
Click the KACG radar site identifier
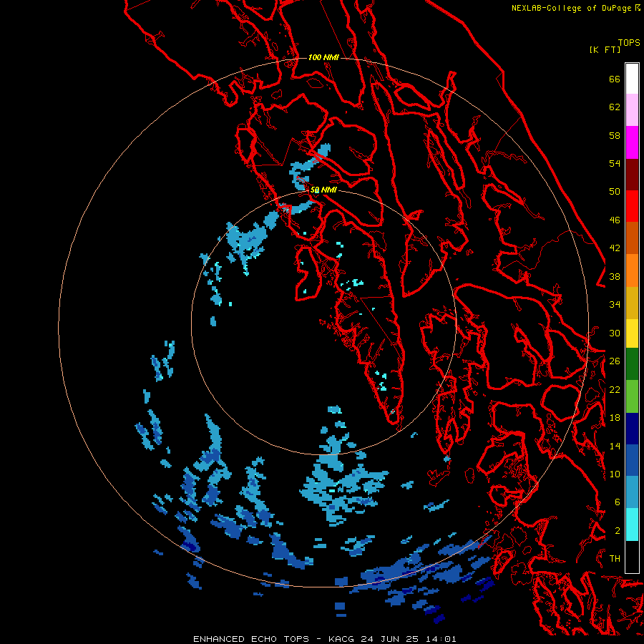[x=343, y=639]
